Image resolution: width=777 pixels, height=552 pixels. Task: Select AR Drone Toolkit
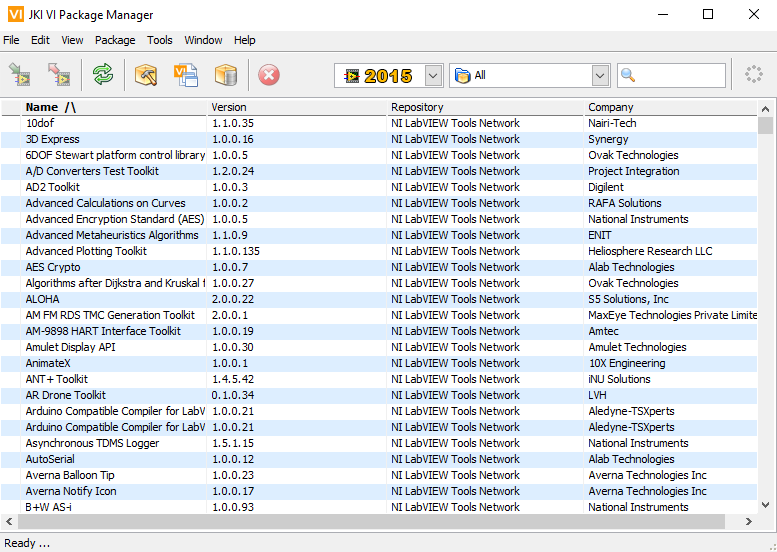(379, 395)
